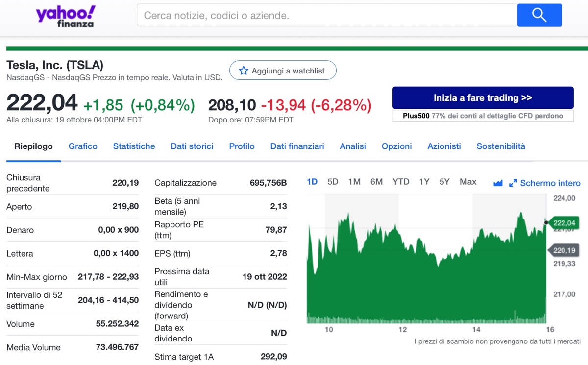The width and height of the screenshot is (588, 365).
Task: Enable the YTD chart view
Action: (400, 181)
